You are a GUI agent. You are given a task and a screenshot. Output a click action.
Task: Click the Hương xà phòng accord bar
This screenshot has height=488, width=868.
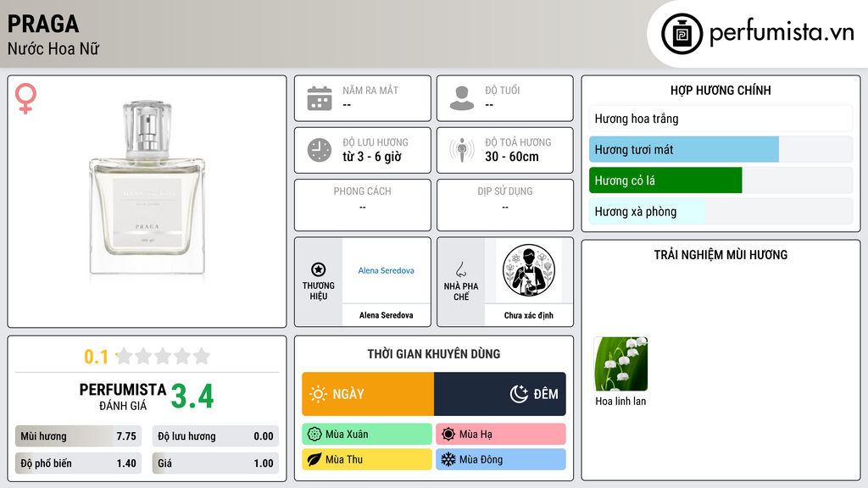tap(721, 211)
